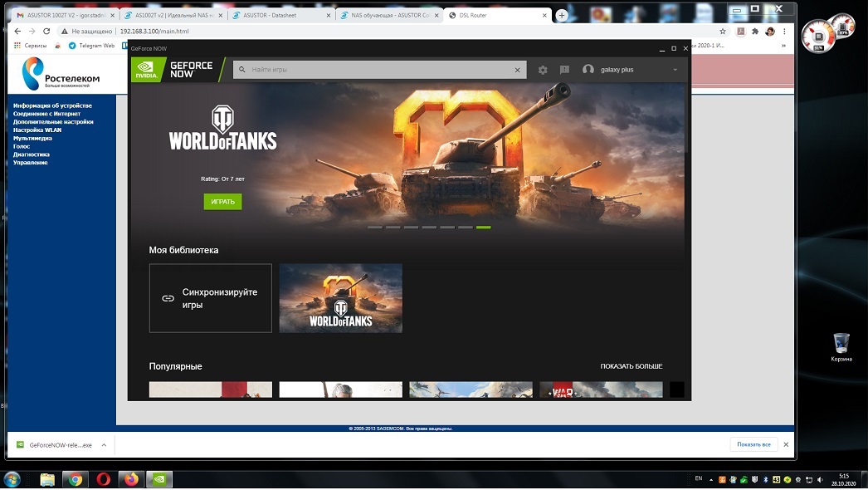This screenshot has width=868, height=490.
Task: Close the DSL Router tab
Action: point(544,16)
